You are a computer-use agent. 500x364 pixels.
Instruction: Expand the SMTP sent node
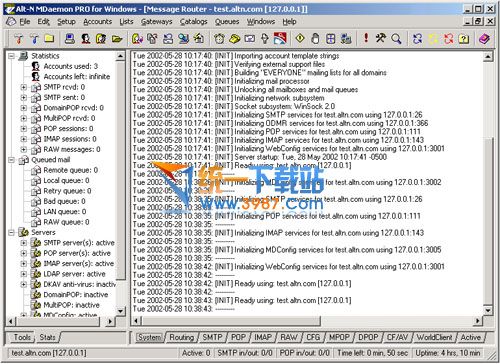click(x=23, y=98)
